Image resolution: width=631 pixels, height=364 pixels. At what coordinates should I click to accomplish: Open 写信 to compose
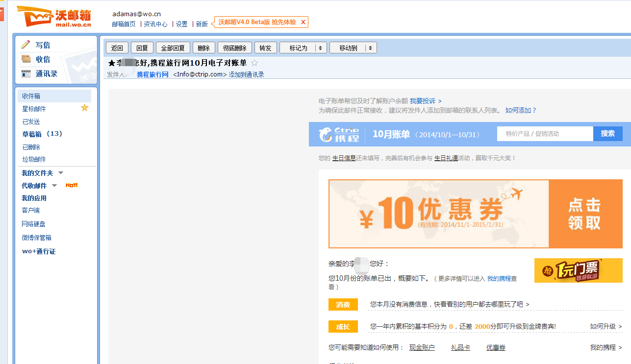coord(43,45)
